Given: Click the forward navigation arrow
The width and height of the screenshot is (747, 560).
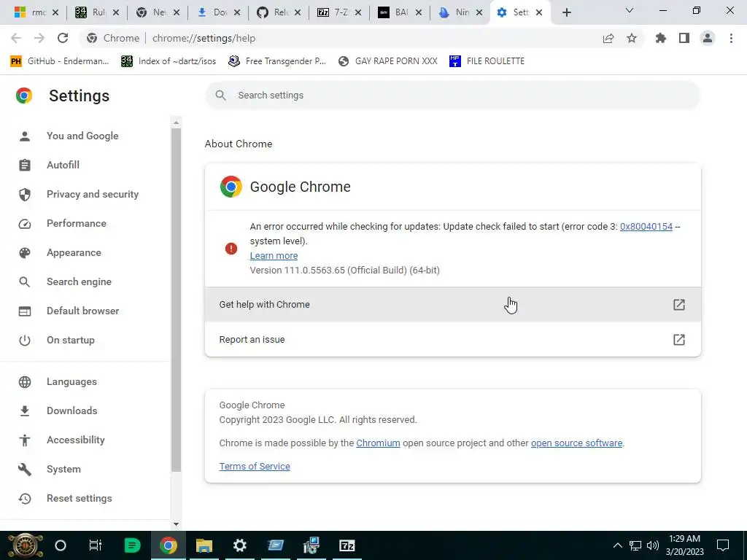Looking at the screenshot, I should tap(39, 38).
